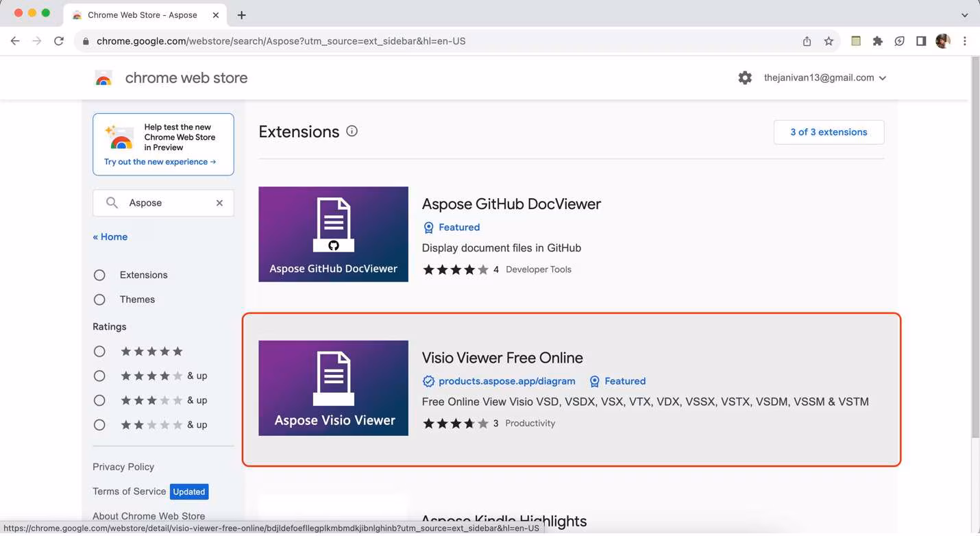Image resolution: width=980 pixels, height=536 pixels.
Task: Open the Extensions puzzle-piece menu
Action: pyautogui.click(x=877, y=41)
